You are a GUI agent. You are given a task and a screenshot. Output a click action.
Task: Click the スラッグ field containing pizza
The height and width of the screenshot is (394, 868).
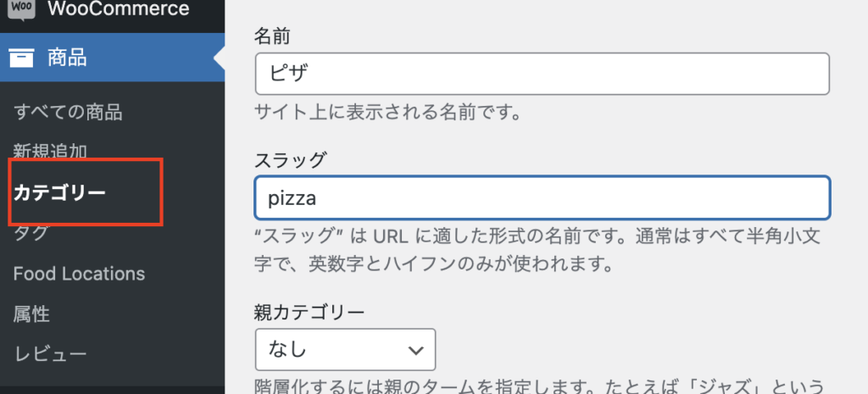coord(542,197)
